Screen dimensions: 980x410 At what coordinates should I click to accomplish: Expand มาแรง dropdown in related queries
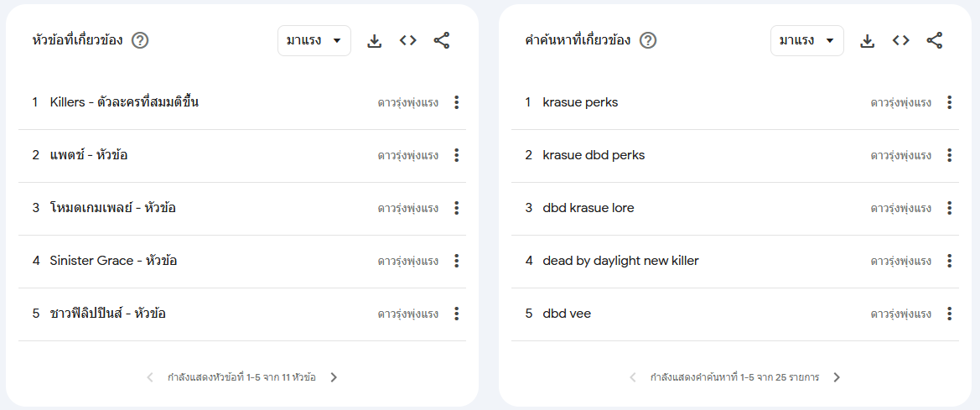coord(806,40)
